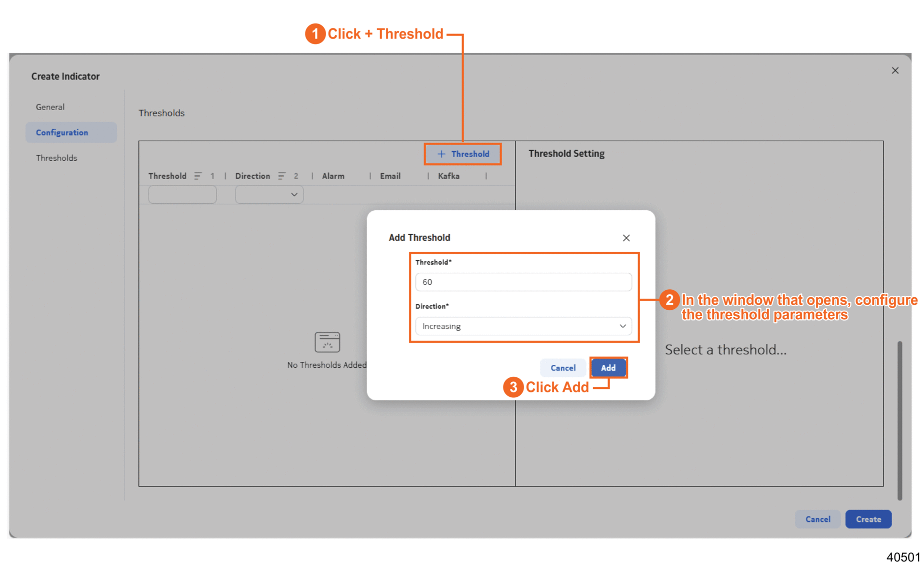
Task: Close the Create Indicator window
Action: pos(895,71)
